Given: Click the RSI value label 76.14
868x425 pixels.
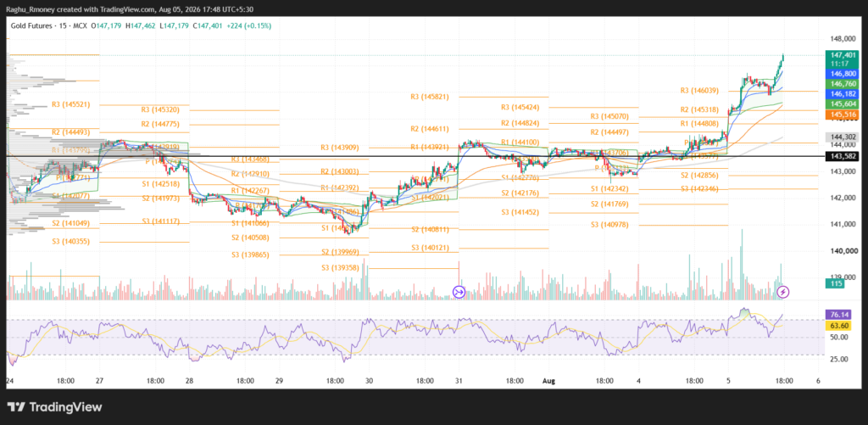Looking at the screenshot, I should [x=837, y=314].
